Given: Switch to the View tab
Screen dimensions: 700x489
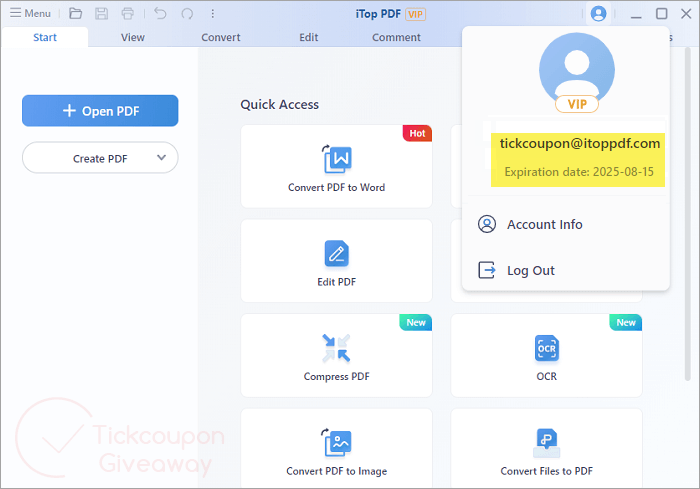Looking at the screenshot, I should [133, 38].
